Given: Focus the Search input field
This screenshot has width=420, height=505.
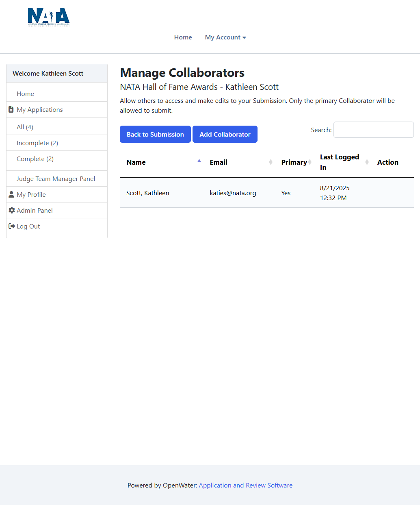Looking at the screenshot, I should coord(374,130).
